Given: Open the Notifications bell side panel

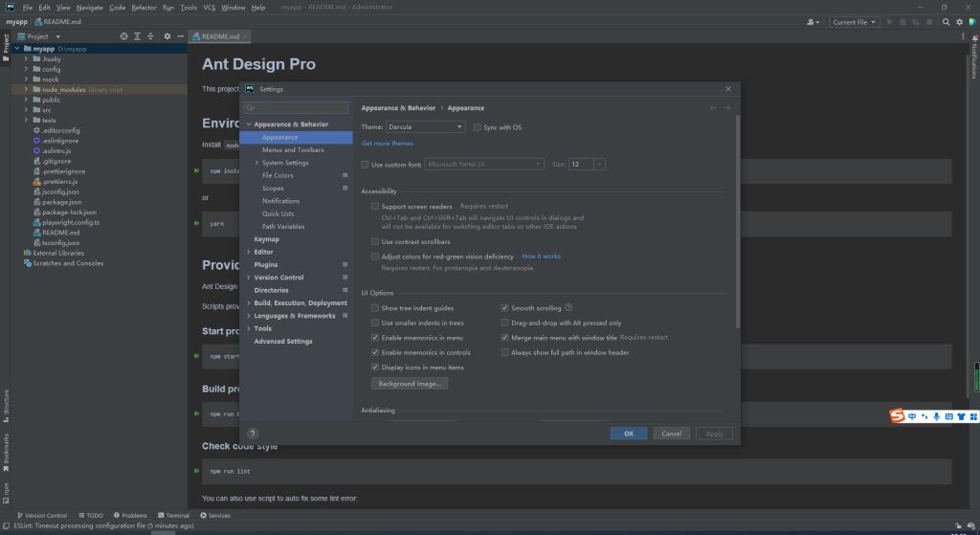Looking at the screenshot, I should pyautogui.click(x=974, y=56).
